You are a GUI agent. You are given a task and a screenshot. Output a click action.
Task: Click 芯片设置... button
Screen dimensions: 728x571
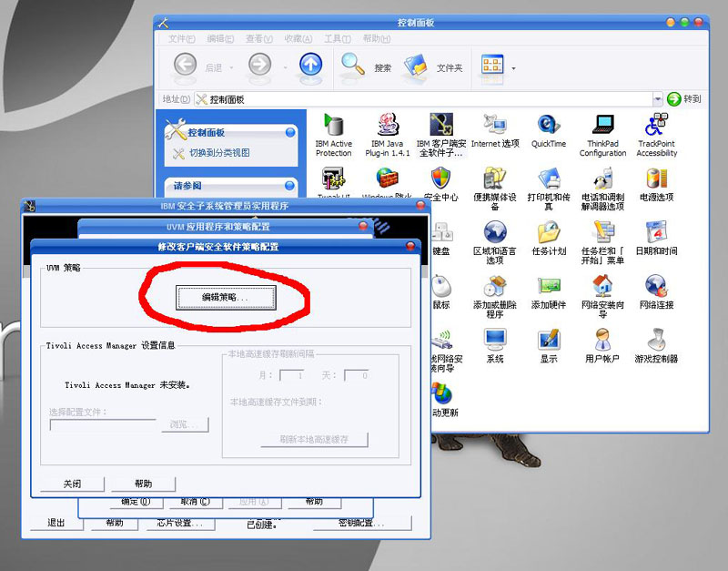coord(179,523)
